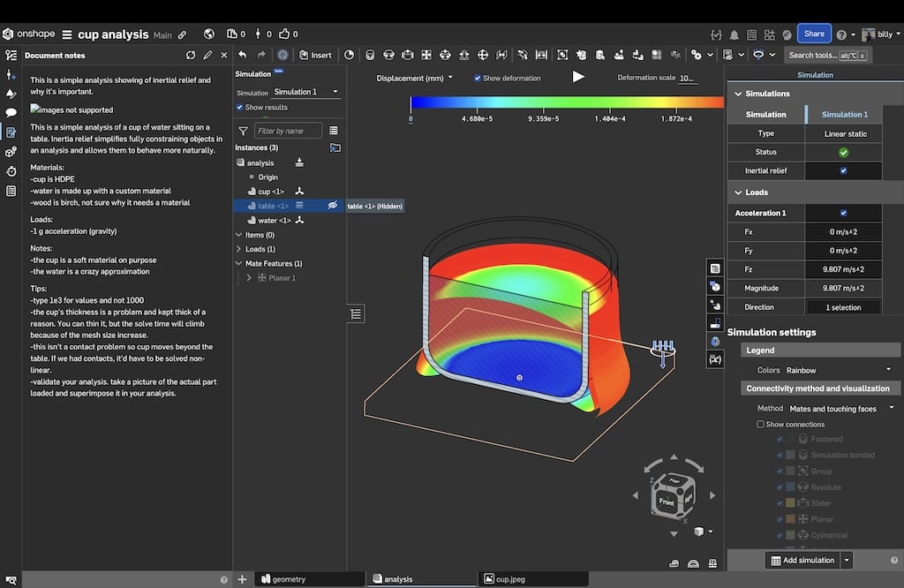Click the stopwatch icon in left sidebar
904x588 pixels.
[x=11, y=171]
